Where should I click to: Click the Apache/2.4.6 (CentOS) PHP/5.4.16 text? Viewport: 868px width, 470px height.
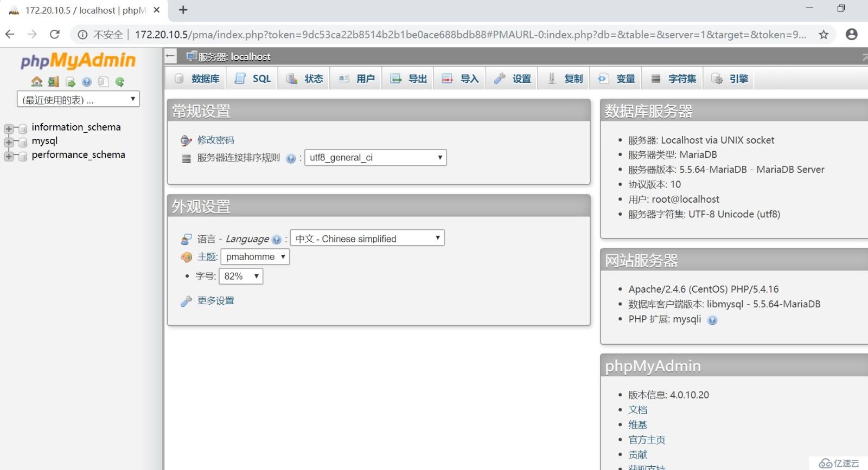tap(704, 289)
